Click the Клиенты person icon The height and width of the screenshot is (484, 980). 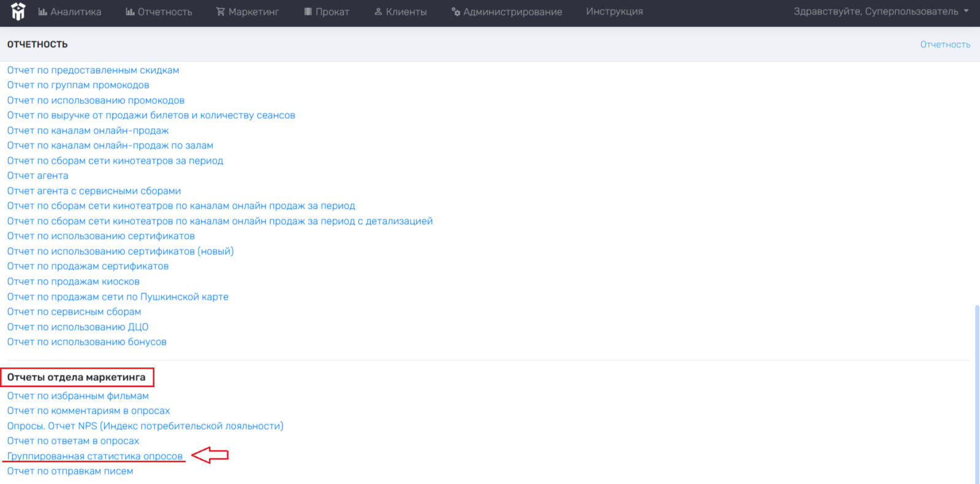[378, 12]
